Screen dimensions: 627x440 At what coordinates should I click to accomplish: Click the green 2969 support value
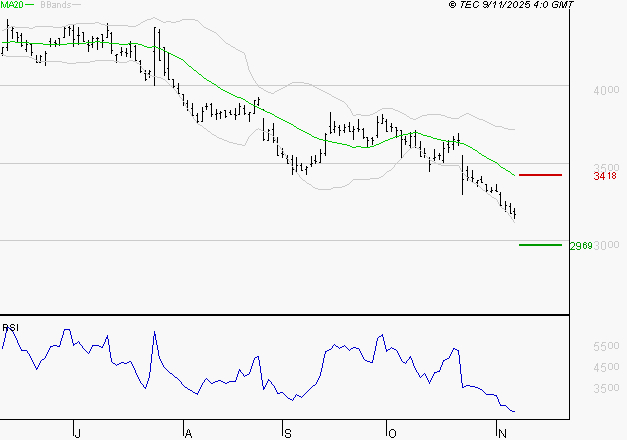[581, 246]
